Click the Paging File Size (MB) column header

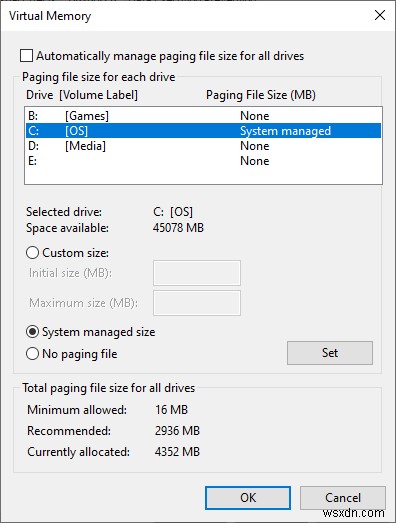point(261,95)
